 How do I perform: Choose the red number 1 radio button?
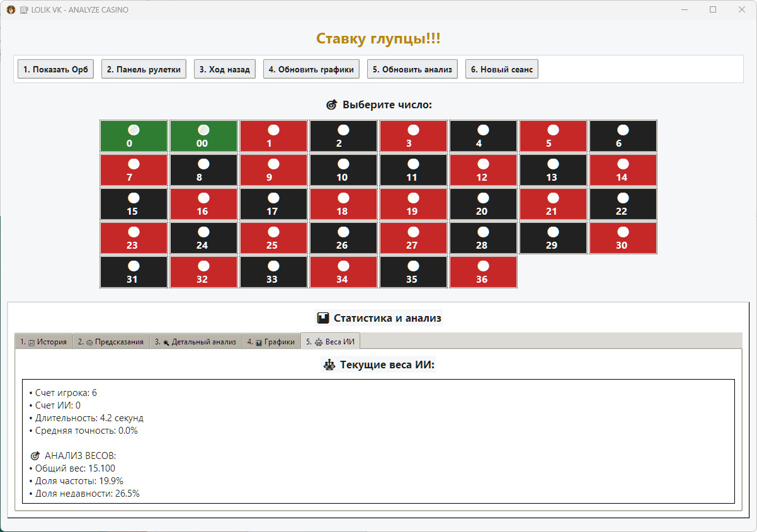[273, 136]
